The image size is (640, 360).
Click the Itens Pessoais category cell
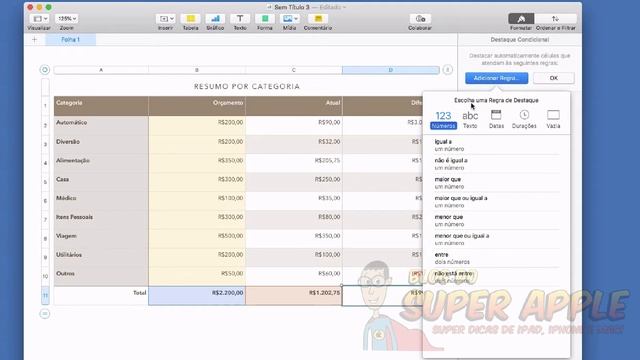101,220
